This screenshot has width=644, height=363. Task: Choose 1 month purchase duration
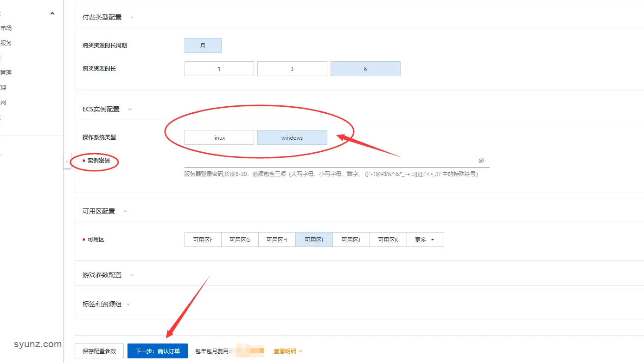coord(219,69)
